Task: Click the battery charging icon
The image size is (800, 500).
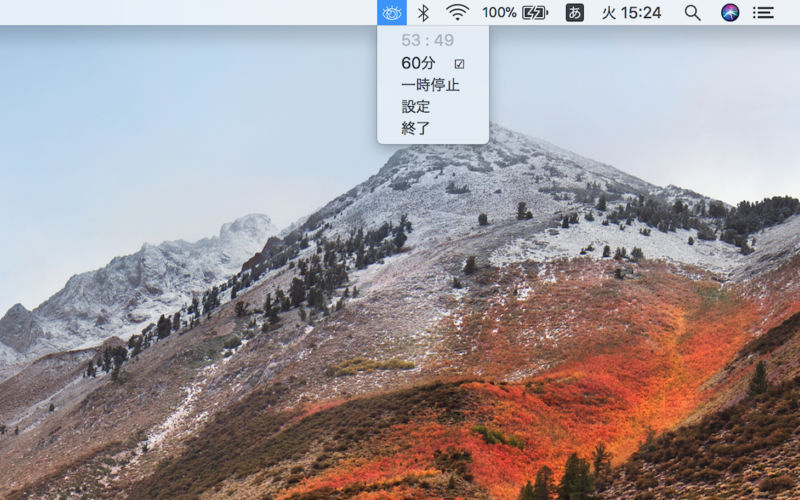Action: pyautogui.click(x=534, y=13)
